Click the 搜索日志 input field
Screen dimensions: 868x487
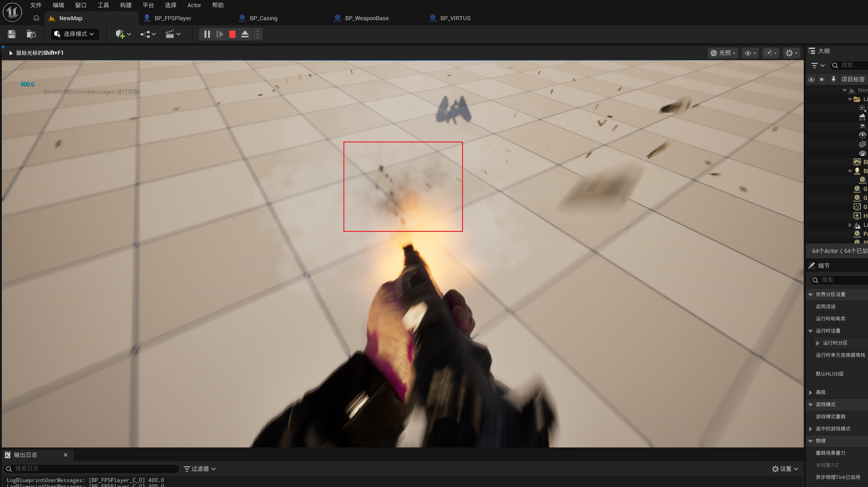click(x=92, y=469)
